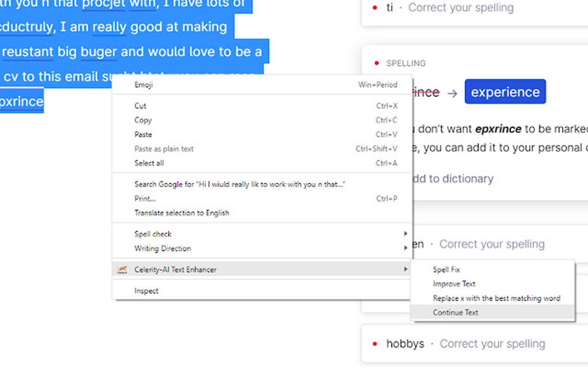Click the red SPELLING indicator dot
The width and height of the screenshot is (588, 368).
click(x=376, y=63)
